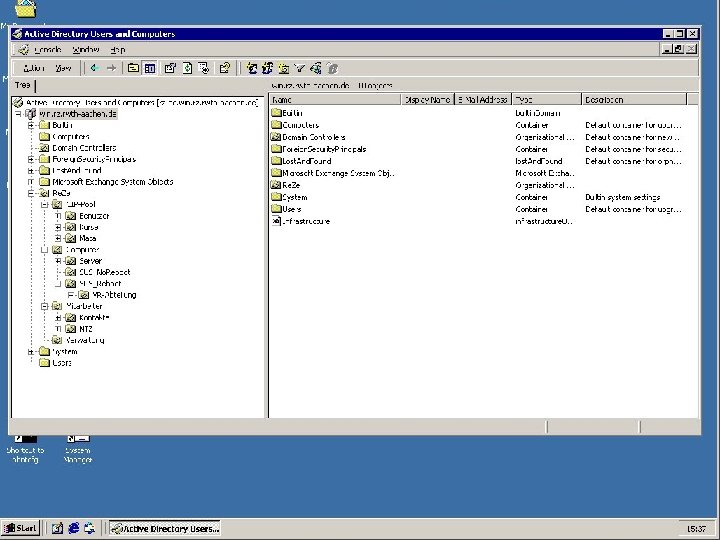The image size is (720, 540).
Task: Click the Up one level folder icon
Action: (133, 68)
